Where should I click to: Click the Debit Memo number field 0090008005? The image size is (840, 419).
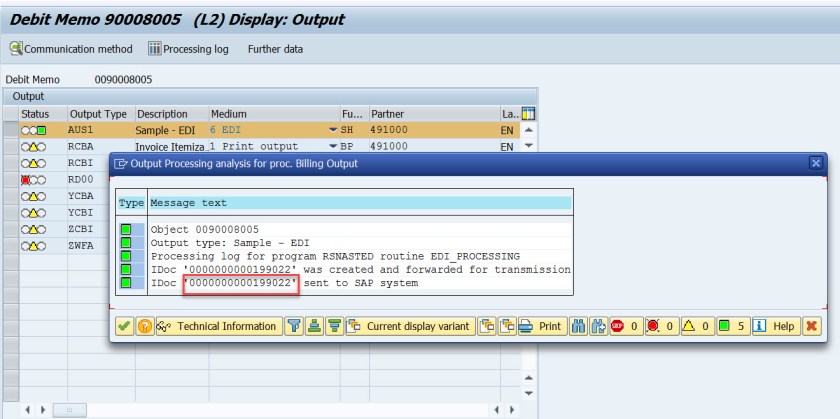tap(123, 80)
